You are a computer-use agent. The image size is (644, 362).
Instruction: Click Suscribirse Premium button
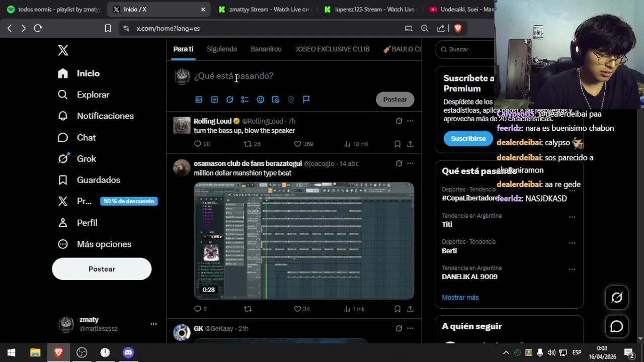(x=468, y=139)
